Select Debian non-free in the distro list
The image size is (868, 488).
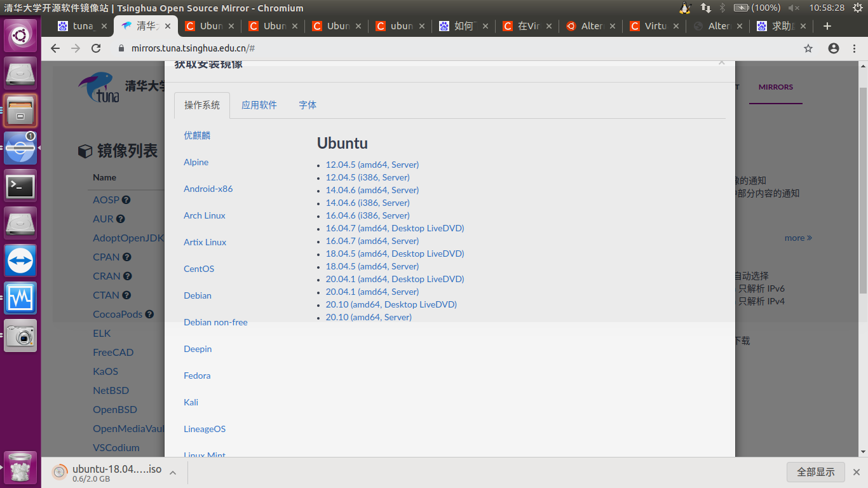[x=215, y=322]
